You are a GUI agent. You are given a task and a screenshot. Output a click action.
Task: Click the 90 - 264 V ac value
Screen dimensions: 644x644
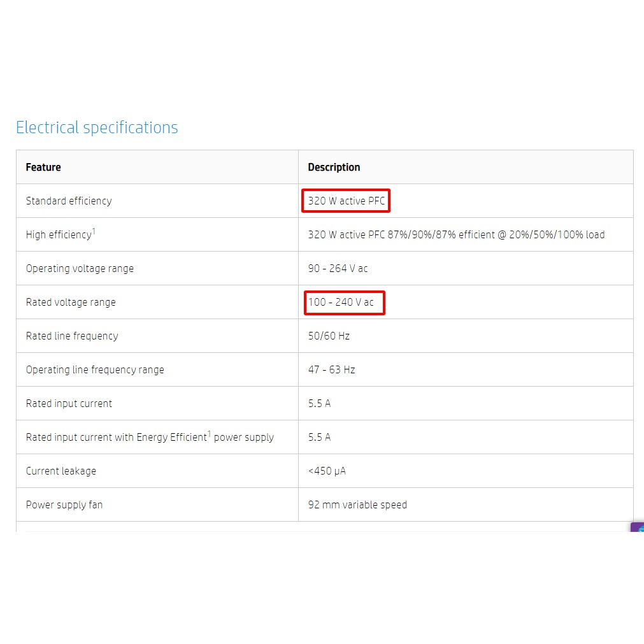[338, 269]
